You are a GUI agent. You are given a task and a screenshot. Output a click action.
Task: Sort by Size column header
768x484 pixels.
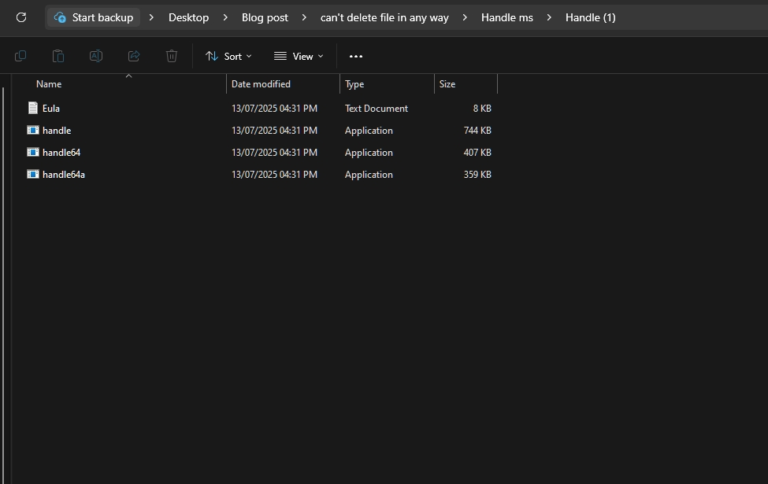tap(447, 84)
